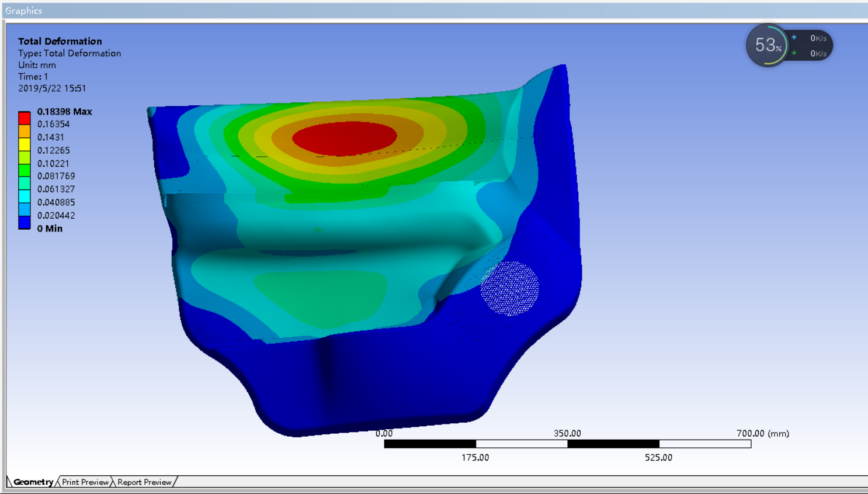
Task: Click the '700.00 (mm)' scale ruler label
Action: coord(763,433)
